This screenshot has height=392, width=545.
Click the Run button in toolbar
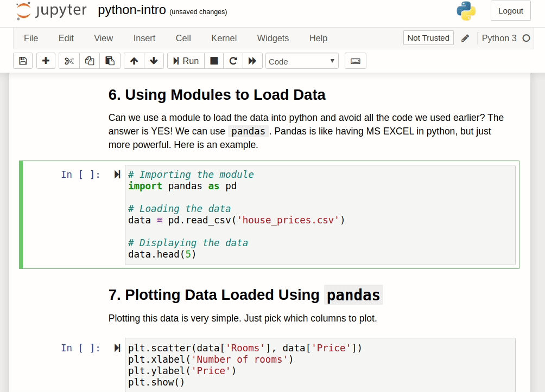(x=186, y=61)
